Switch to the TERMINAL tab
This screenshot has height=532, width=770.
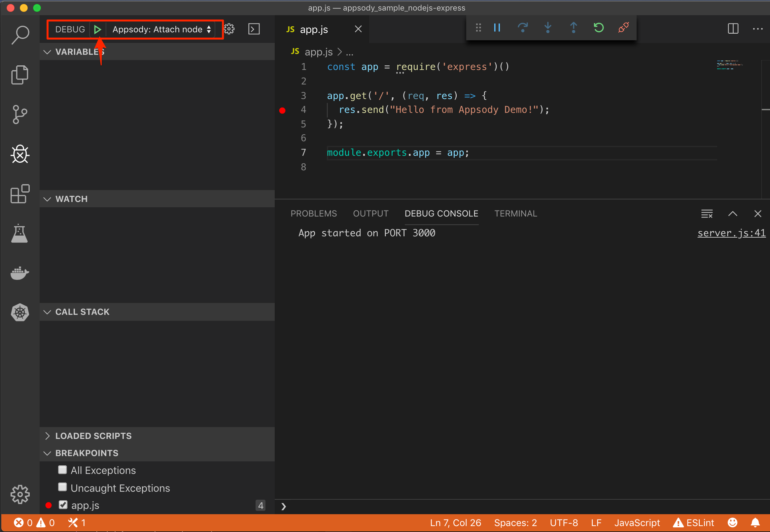tap(515, 214)
